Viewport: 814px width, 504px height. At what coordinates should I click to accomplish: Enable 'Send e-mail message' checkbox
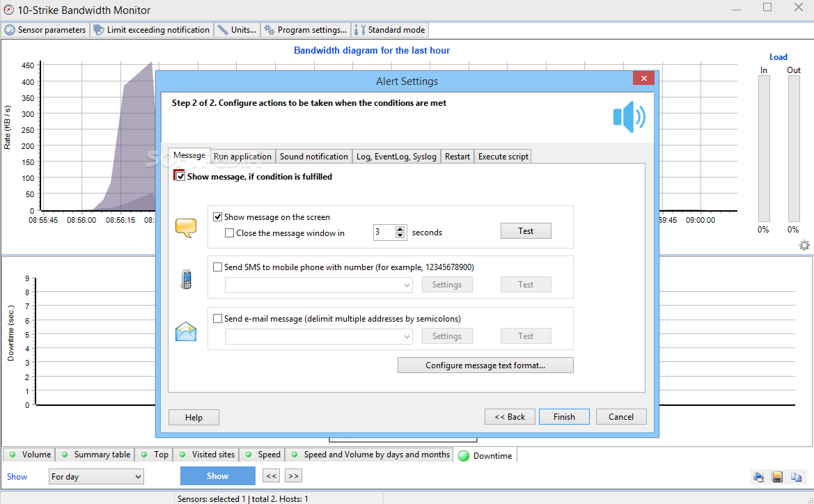coord(217,319)
